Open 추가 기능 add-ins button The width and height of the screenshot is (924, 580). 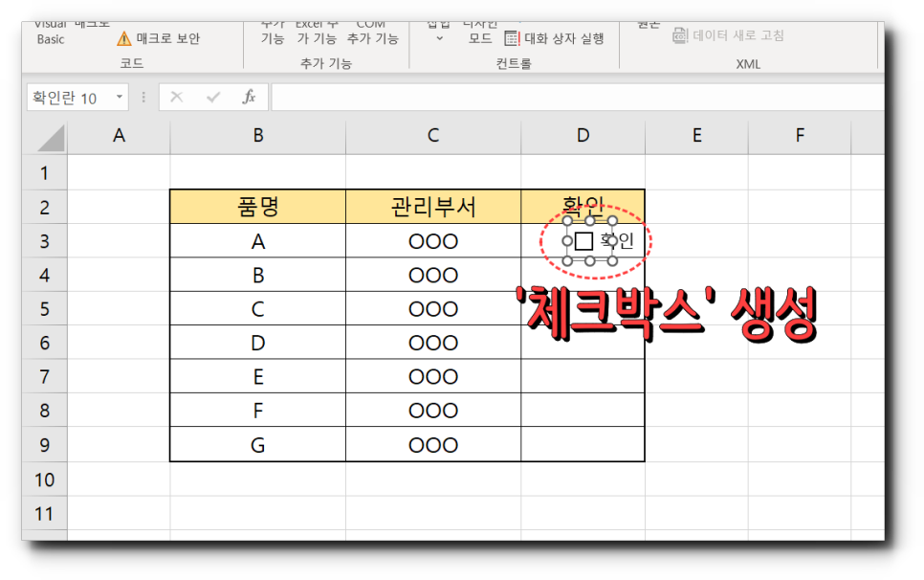pyautogui.click(x=273, y=33)
